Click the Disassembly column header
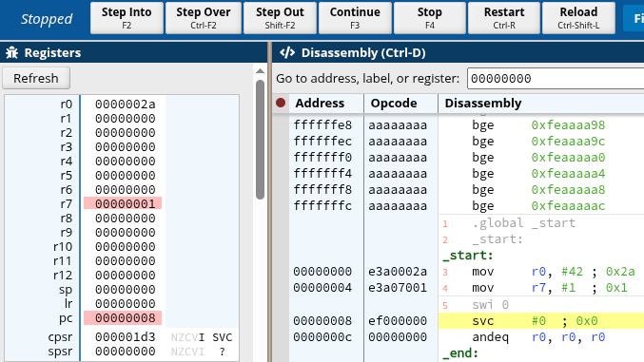 tap(483, 103)
